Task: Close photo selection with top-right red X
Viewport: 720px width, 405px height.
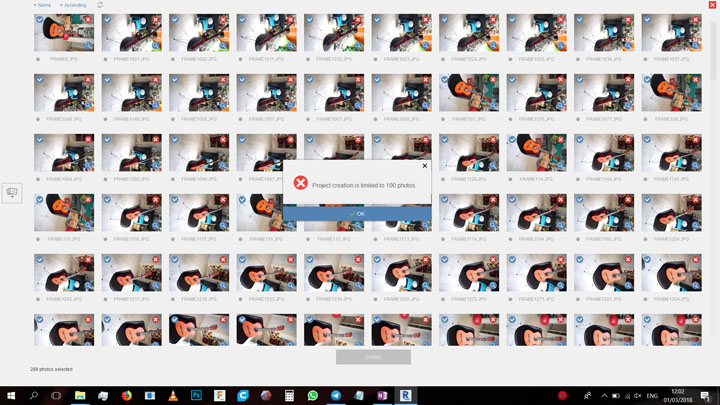Action: click(712, 5)
